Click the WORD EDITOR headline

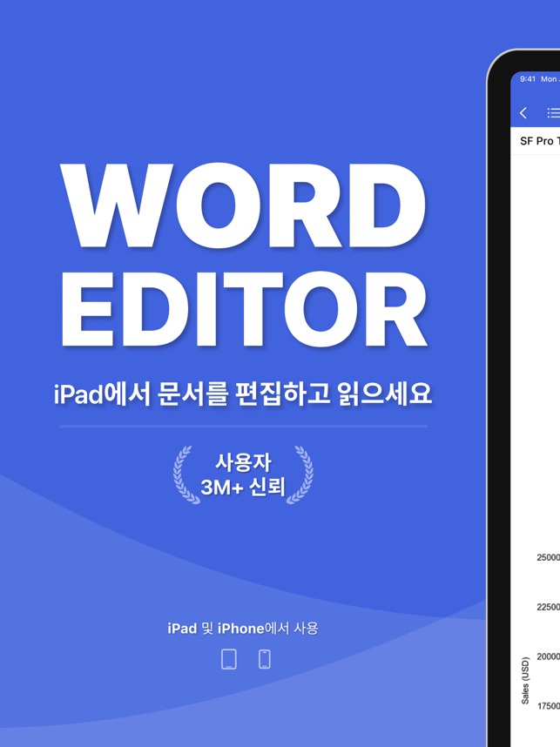pyautogui.click(x=244, y=255)
